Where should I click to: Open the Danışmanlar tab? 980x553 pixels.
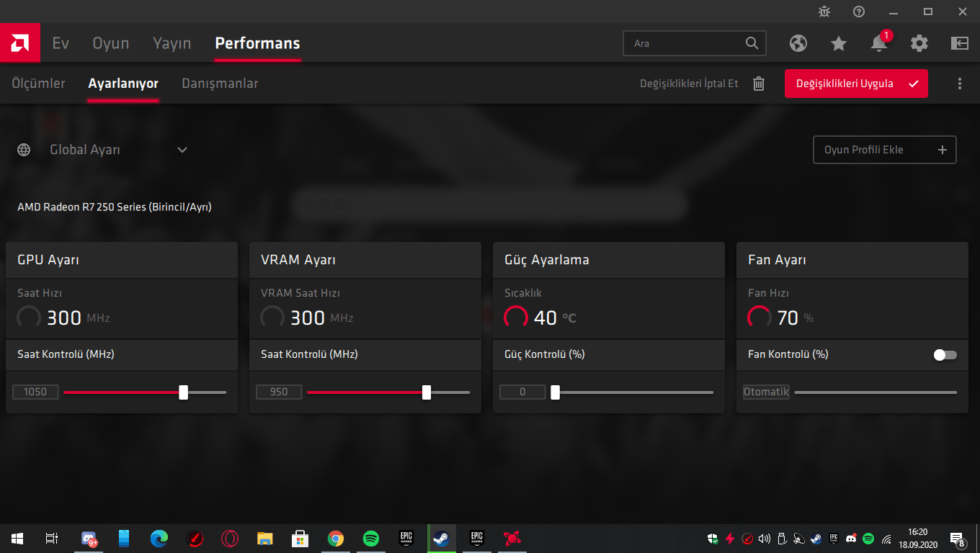(219, 84)
